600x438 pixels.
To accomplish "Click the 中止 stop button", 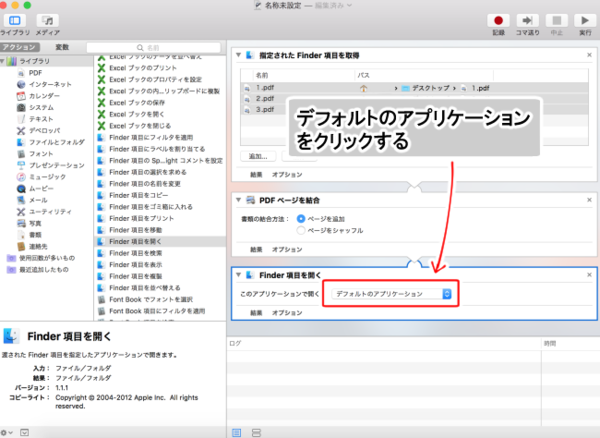I will pyautogui.click(x=555, y=20).
